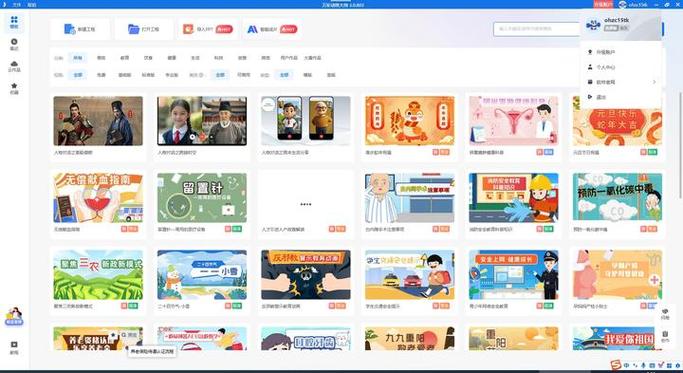Open the two-phones cartoon characters thumbnail
683x373 pixels.
click(x=305, y=121)
